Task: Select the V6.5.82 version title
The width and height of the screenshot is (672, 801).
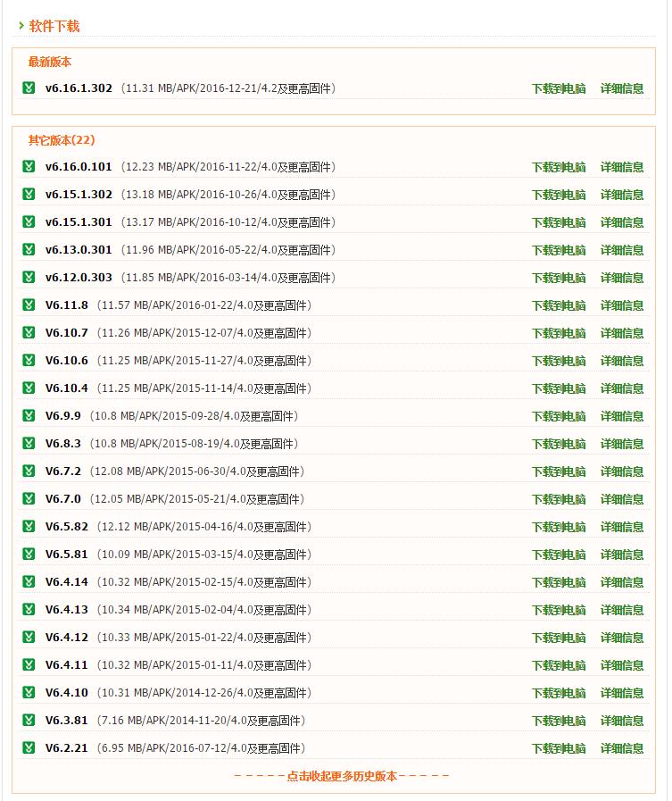Action: tap(67, 527)
